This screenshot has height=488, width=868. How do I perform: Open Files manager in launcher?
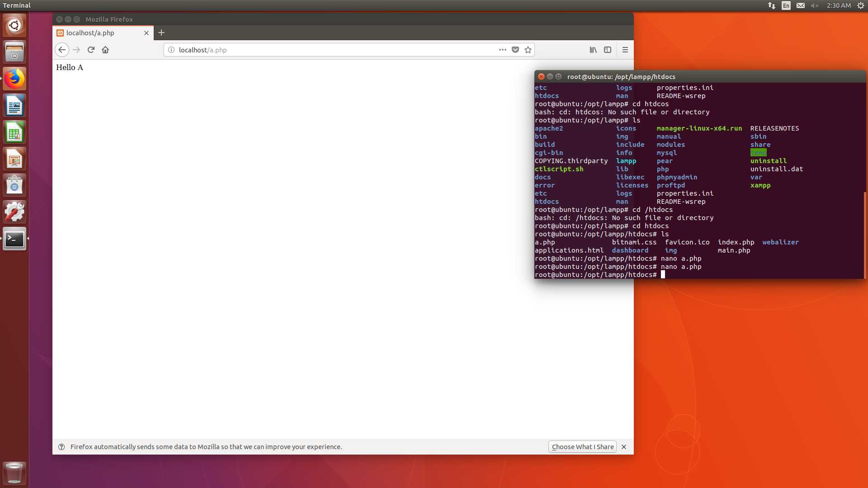(14, 52)
